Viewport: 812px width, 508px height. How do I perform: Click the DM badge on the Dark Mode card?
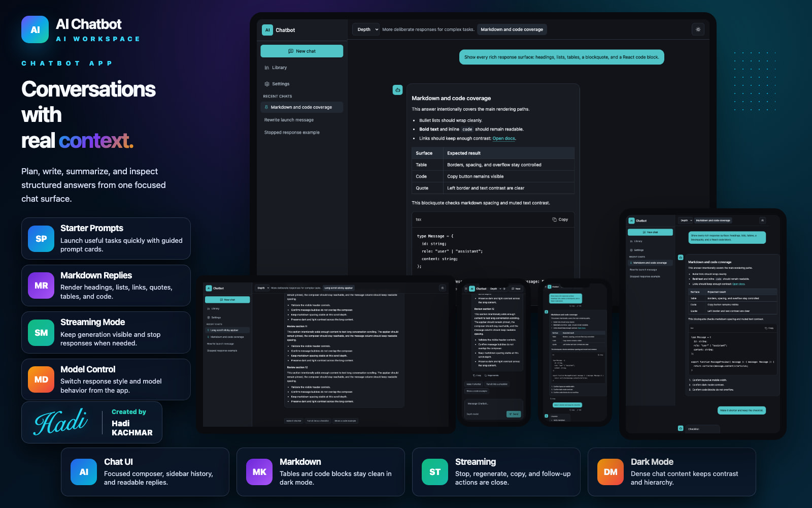pyautogui.click(x=611, y=472)
